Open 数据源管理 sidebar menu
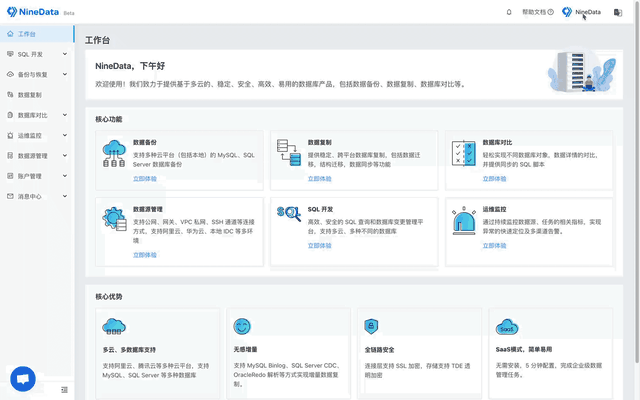Screen dimensions: 640x400 pos(37,156)
